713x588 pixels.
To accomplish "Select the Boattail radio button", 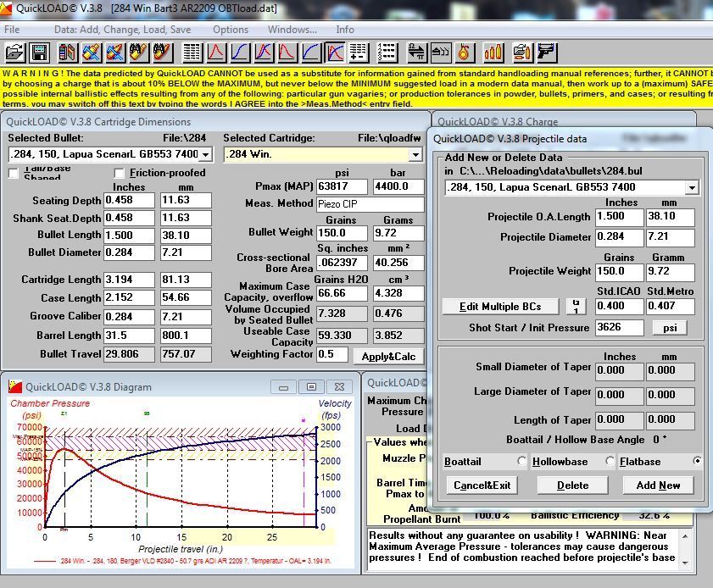I will pyautogui.click(x=522, y=461).
